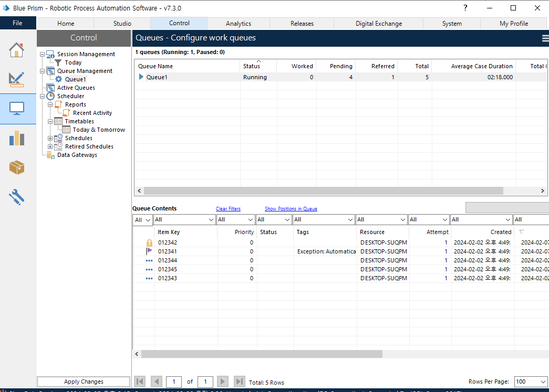Go to the previous page
This screenshot has width=549, height=392.
tap(157, 382)
